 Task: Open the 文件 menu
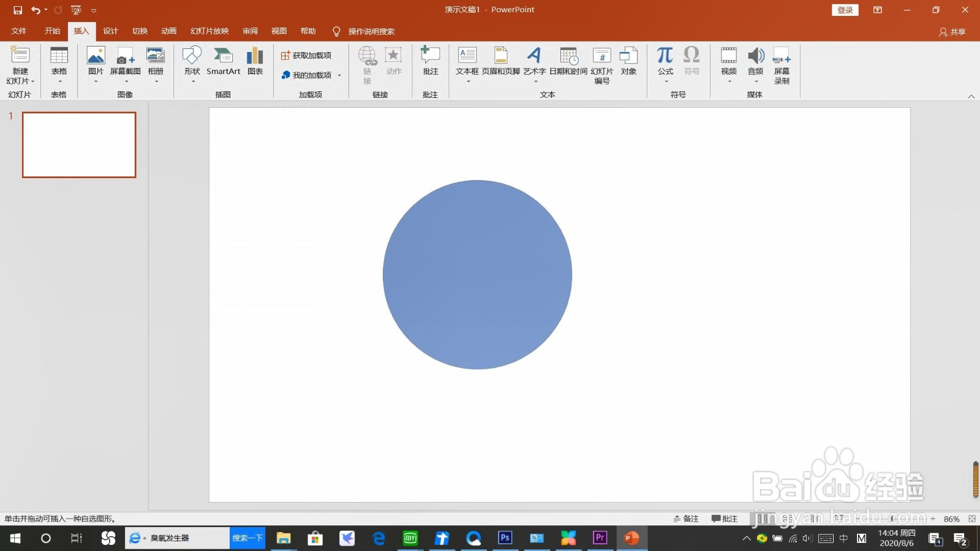[x=19, y=31]
